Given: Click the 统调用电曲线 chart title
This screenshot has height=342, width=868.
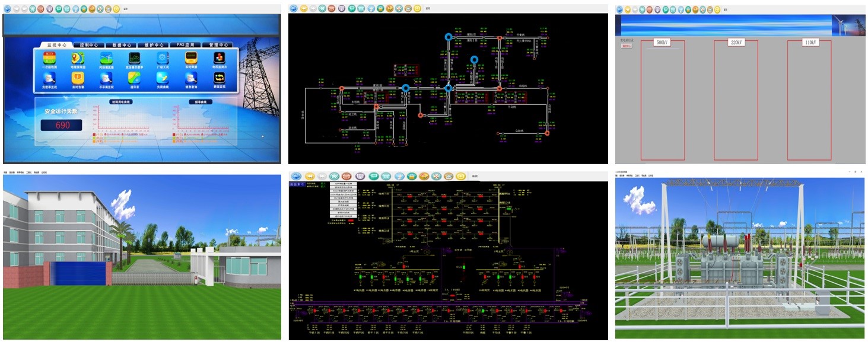Looking at the screenshot, I should pos(121,102).
